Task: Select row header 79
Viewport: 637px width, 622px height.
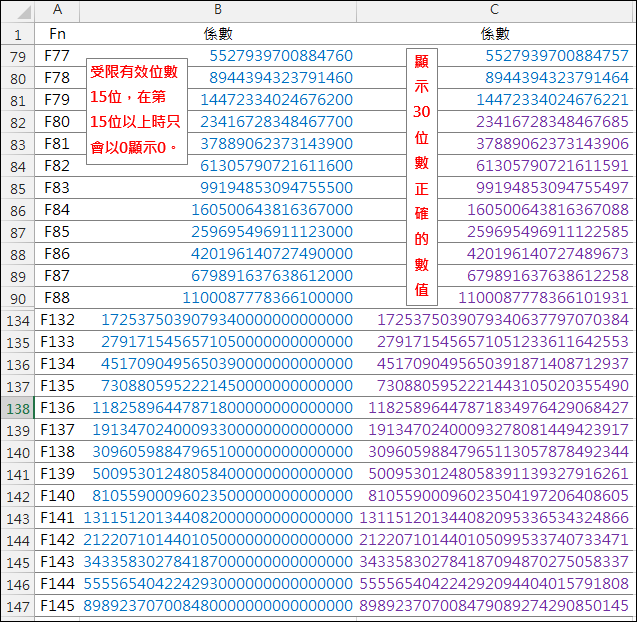Action: pyautogui.click(x=18, y=56)
